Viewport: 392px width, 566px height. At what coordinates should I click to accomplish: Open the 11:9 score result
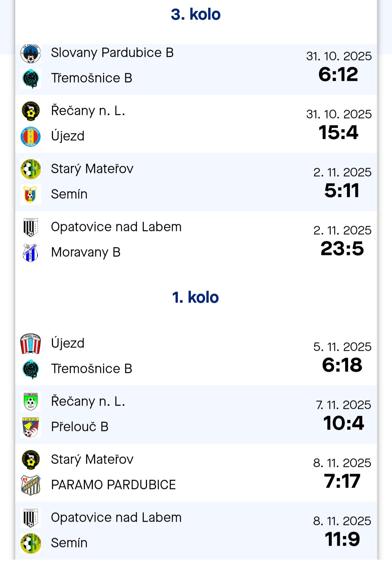point(342,540)
